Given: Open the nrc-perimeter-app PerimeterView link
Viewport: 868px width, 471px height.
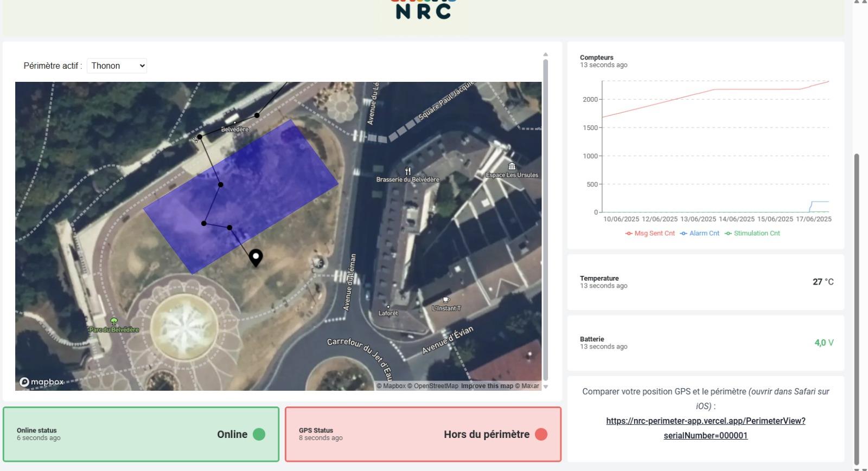Looking at the screenshot, I should [705, 421].
